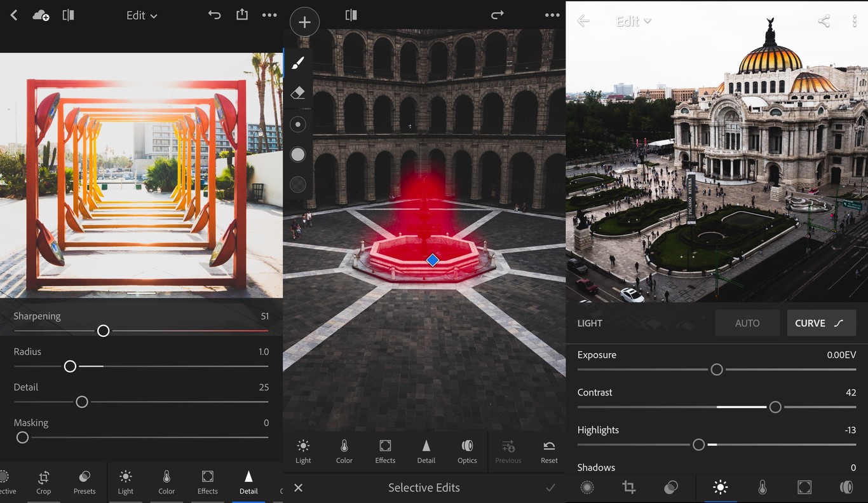
Task: Toggle compare view in Selective Edits
Action: click(x=351, y=15)
